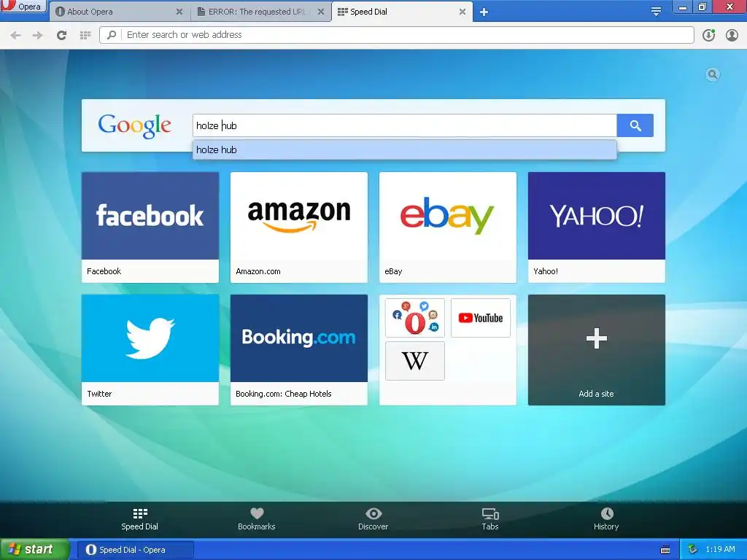The image size is (747, 560).
Task: Click the 'Add a site' label
Action: (x=597, y=394)
